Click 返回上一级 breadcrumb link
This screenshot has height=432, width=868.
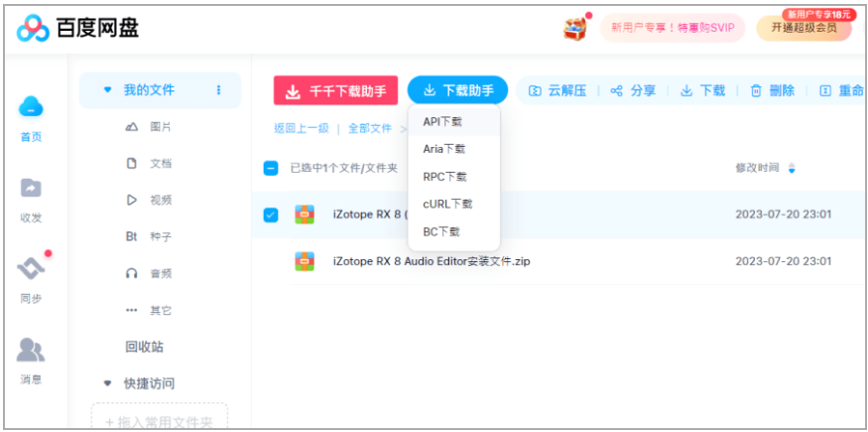tap(302, 129)
